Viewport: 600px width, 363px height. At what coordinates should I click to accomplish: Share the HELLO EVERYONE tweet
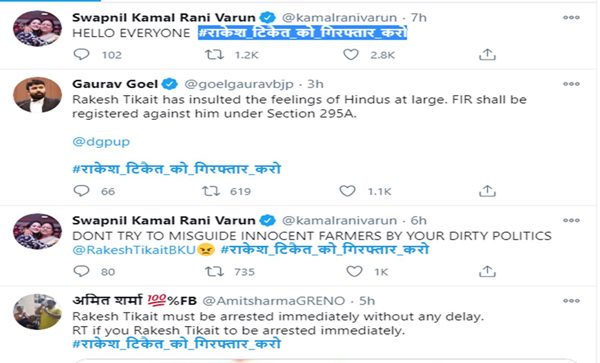(x=487, y=55)
